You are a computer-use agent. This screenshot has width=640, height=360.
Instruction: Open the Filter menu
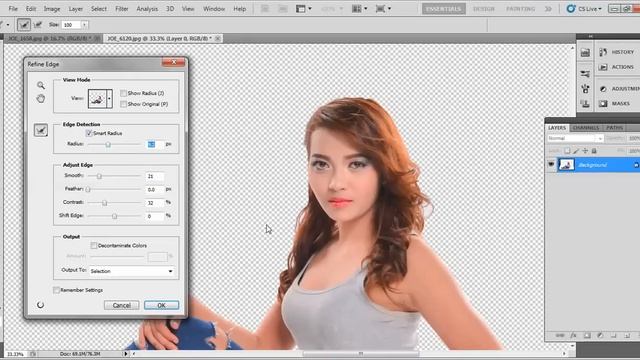(x=122, y=9)
